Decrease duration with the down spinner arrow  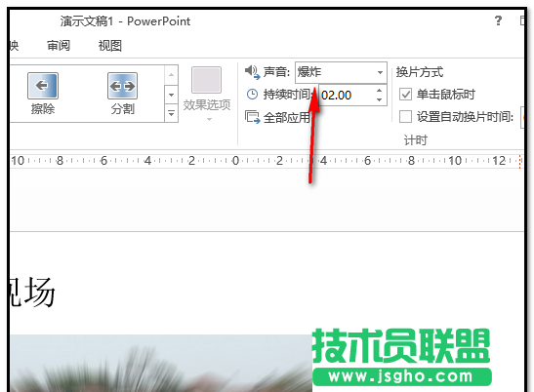pos(380,100)
